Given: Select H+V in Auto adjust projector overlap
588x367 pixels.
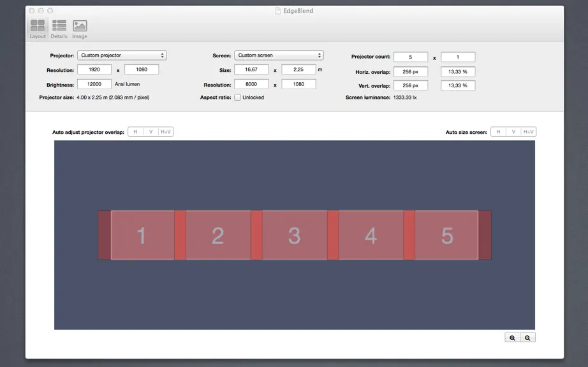Looking at the screenshot, I should 166,132.
